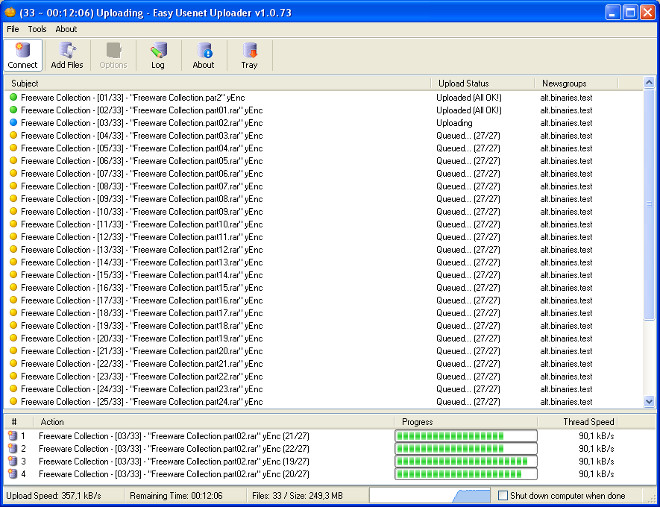Click 'Remaining Time: 00:12:06' in status bar

176,496
